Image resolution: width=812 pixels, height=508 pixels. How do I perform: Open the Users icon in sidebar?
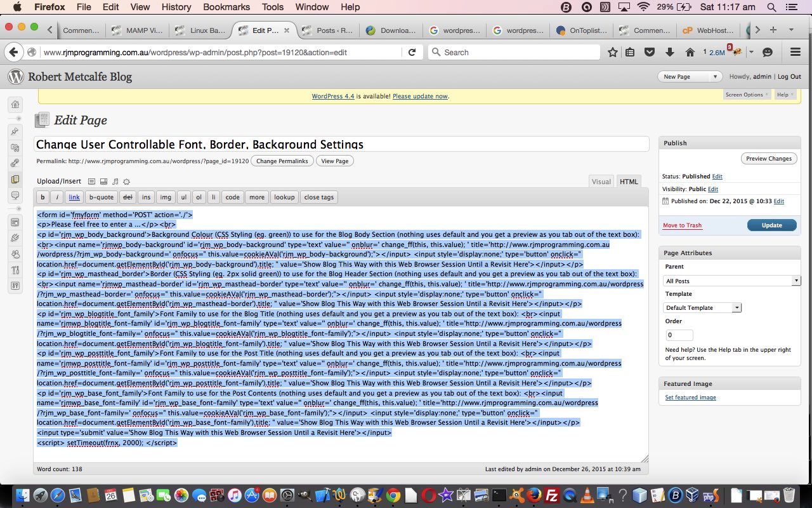(15, 254)
